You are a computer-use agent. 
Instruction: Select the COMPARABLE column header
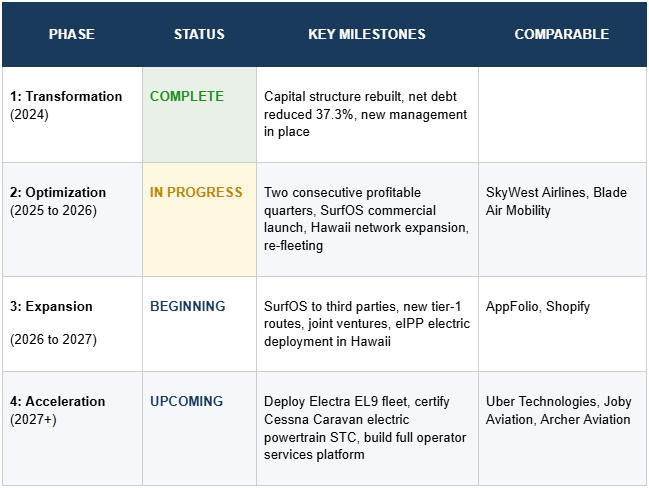[x=561, y=34]
